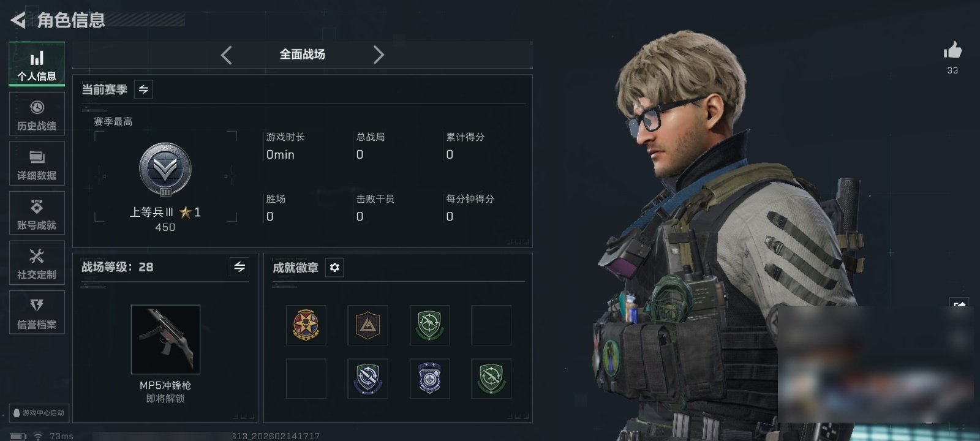980x441 pixels.
Task: Select the red star achievement badge
Action: pos(306,325)
